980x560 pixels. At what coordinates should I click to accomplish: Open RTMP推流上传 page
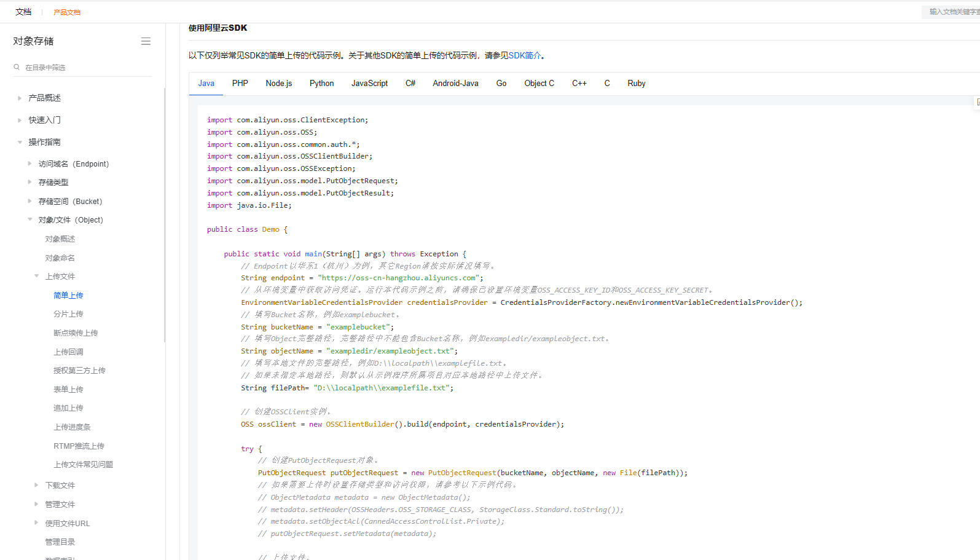click(79, 446)
